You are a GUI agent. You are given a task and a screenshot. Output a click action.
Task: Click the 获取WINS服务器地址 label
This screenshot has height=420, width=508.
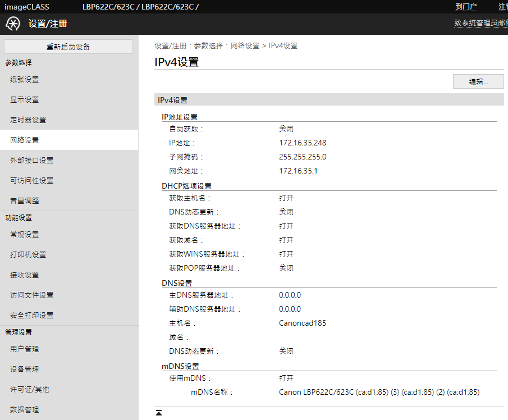[207, 254]
